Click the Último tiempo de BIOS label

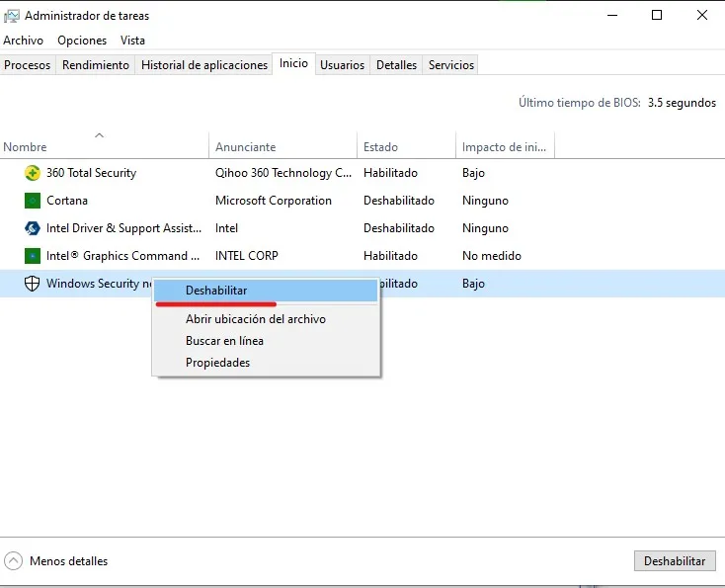coord(580,103)
